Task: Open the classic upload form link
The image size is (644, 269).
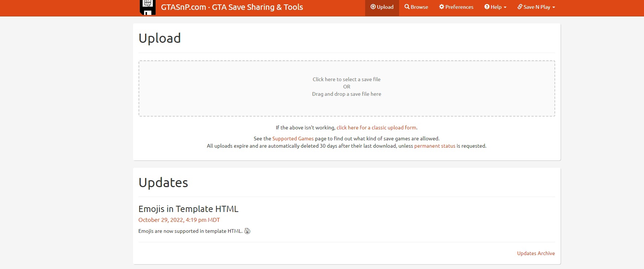Action: (x=376, y=128)
